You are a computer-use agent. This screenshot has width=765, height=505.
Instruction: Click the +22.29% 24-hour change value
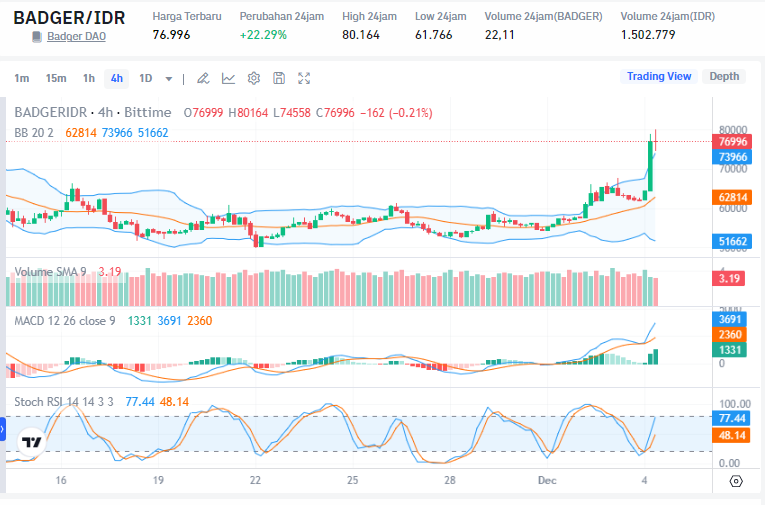tap(263, 35)
